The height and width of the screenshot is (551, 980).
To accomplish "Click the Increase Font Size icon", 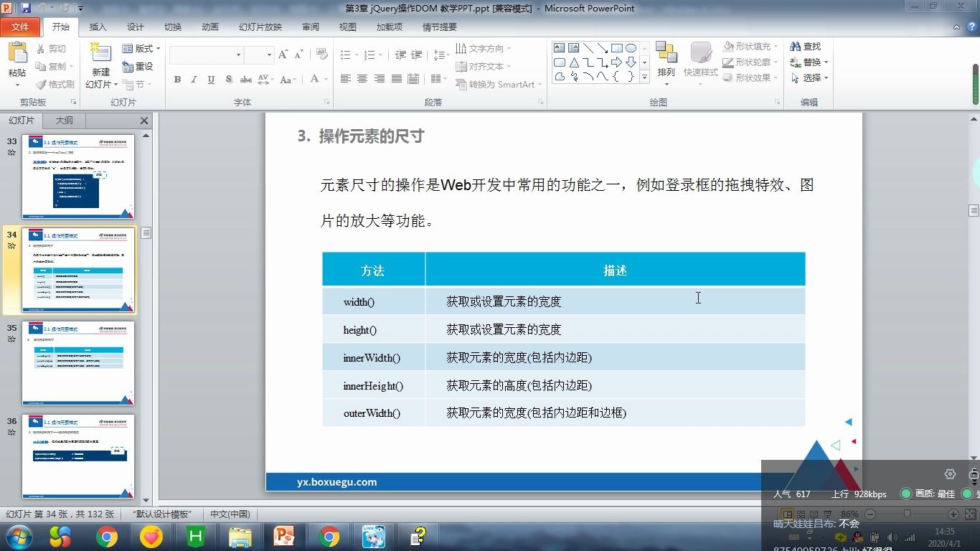I will pos(283,55).
